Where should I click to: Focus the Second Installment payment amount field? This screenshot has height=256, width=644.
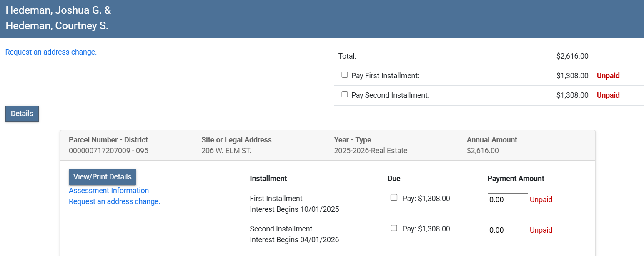[507, 230]
